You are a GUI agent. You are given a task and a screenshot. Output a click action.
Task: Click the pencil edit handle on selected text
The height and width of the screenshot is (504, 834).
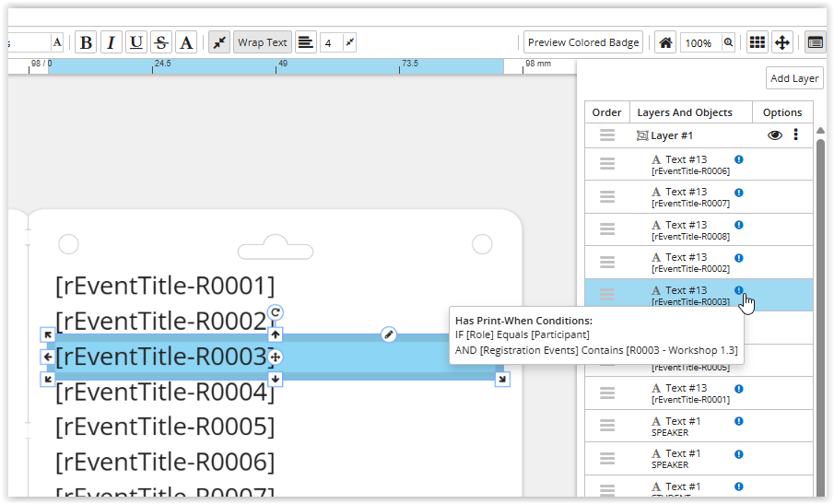tap(389, 334)
